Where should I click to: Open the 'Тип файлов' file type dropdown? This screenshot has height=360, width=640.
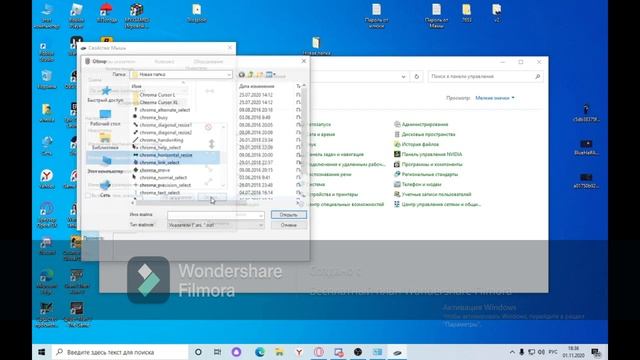(x=216, y=225)
